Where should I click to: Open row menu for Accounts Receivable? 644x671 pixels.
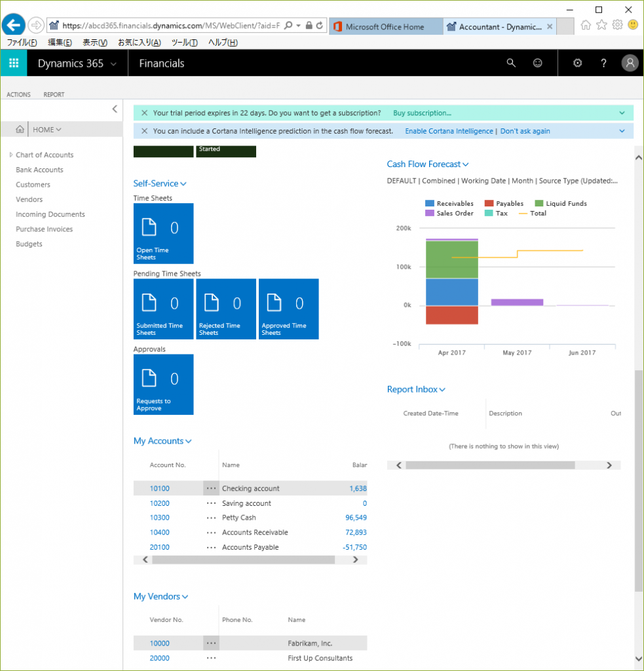[x=211, y=532]
